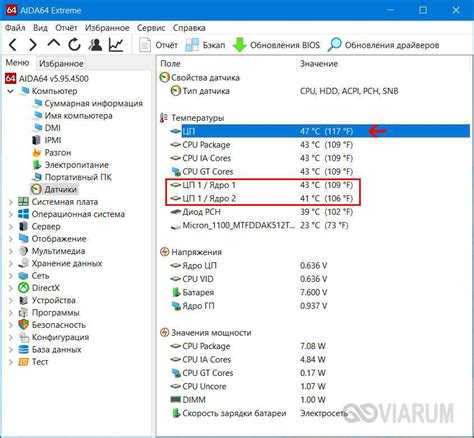Click the Бэкап toolbar button
The image size is (474, 438).
pyautogui.click(x=205, y=45)
